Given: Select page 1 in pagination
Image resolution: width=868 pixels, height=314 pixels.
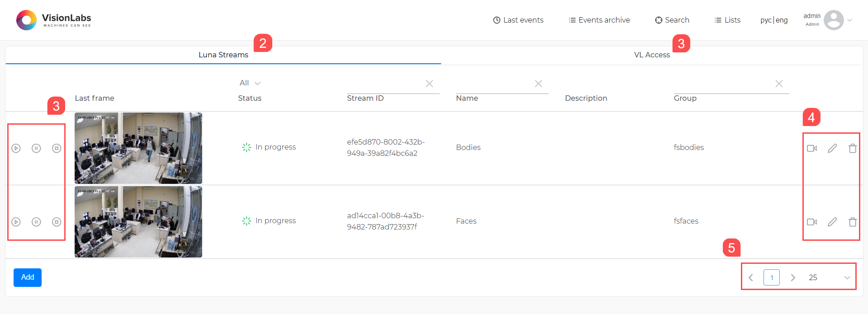Looking at the screenshot, I should pyautogui.click(x=772, y=277).
